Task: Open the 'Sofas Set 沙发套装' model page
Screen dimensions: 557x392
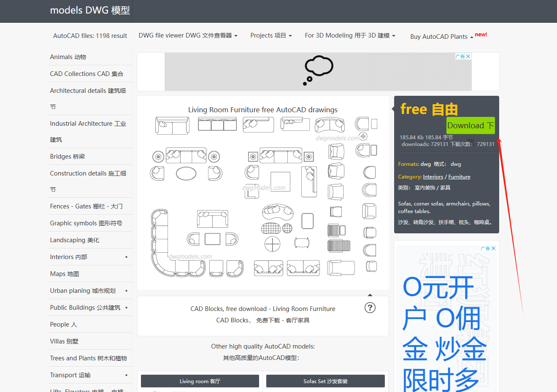Action: 325,381
